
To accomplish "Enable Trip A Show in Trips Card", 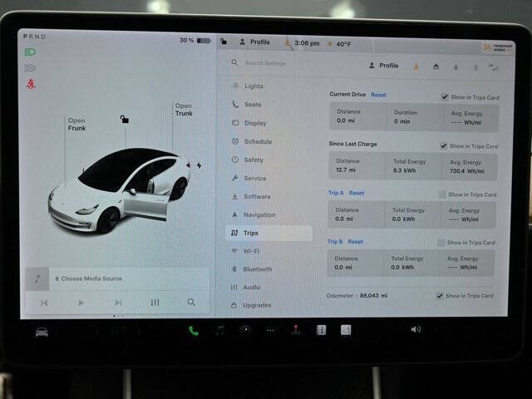I will pos(441,194).
